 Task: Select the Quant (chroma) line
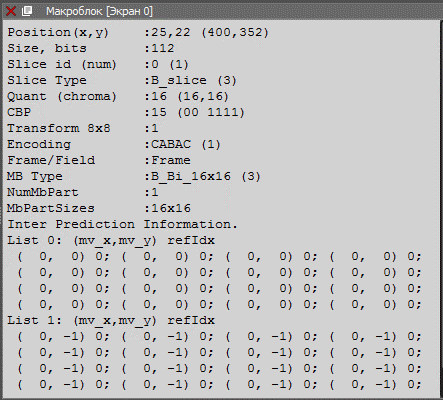[118, 96]
